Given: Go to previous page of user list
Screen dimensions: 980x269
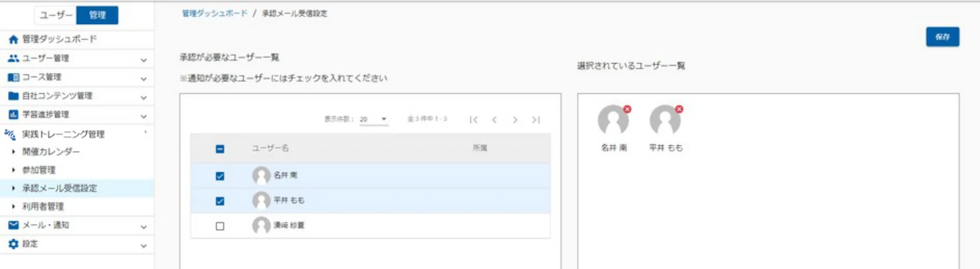Looking at the screenshot, I should (x=494, y=120).
